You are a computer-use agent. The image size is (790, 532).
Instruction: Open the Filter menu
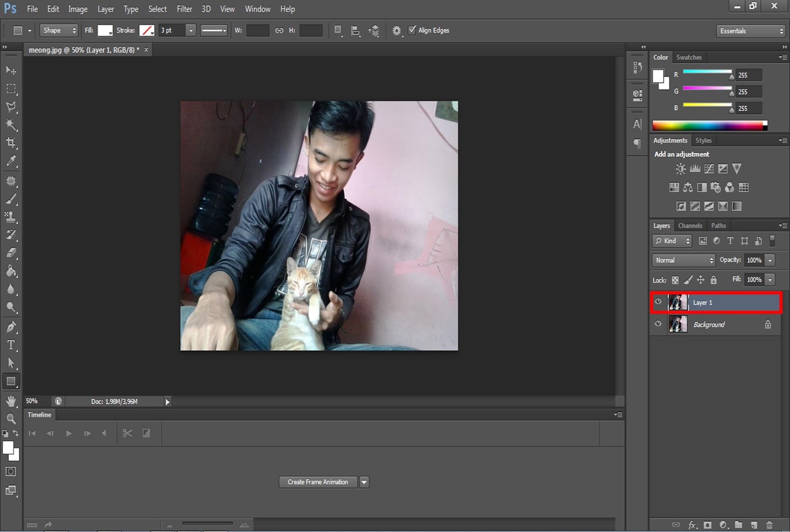click(184, 9)
